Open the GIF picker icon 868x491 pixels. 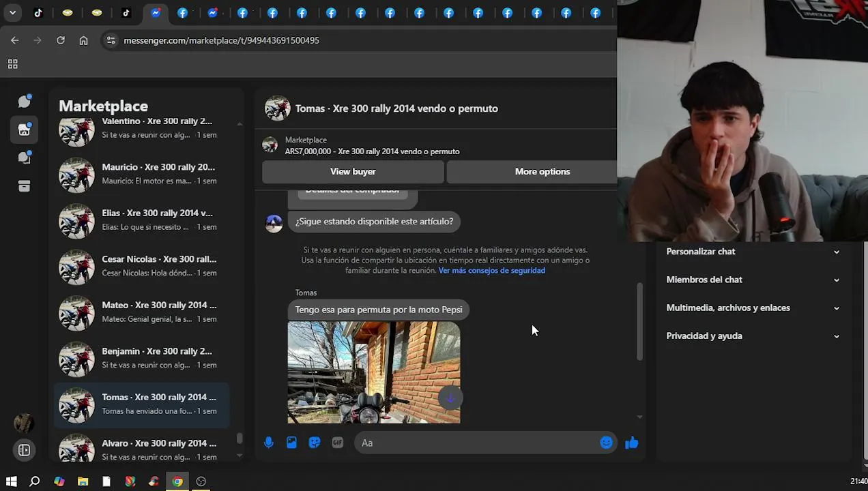coord(338,443)
